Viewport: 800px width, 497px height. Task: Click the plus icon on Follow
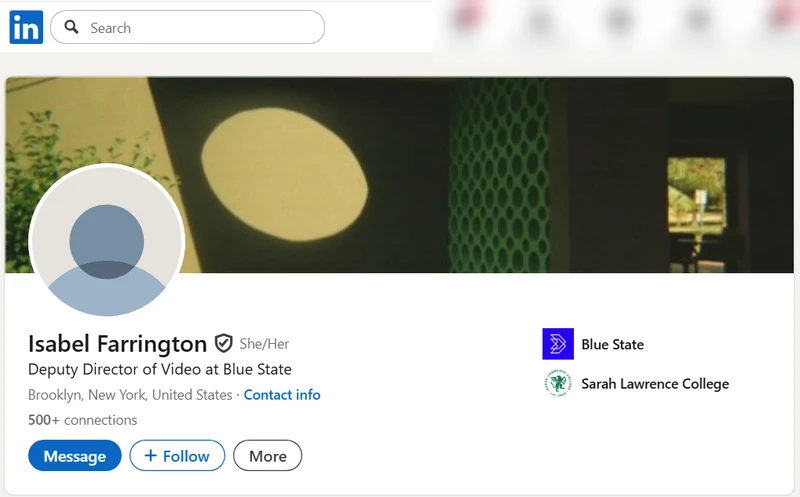click(151, 456)
